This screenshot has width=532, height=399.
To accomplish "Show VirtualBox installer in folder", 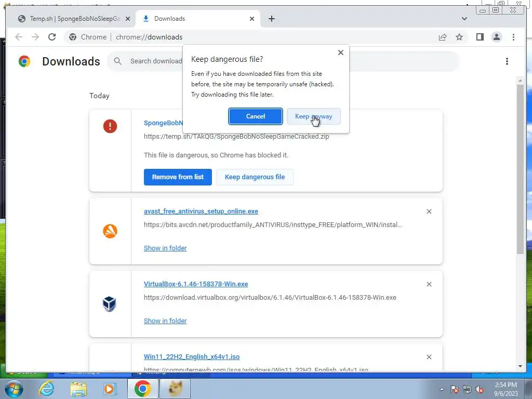I will coord(165,321).
